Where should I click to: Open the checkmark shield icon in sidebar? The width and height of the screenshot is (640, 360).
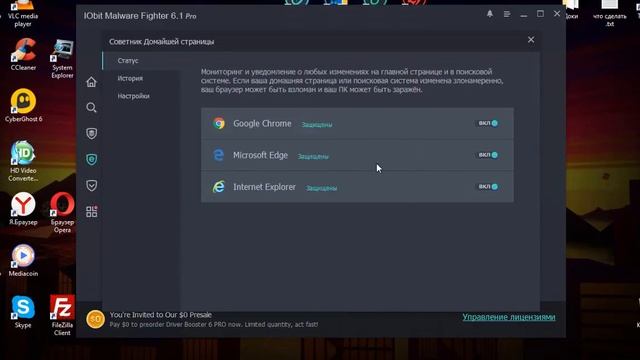tap(91, 186)
